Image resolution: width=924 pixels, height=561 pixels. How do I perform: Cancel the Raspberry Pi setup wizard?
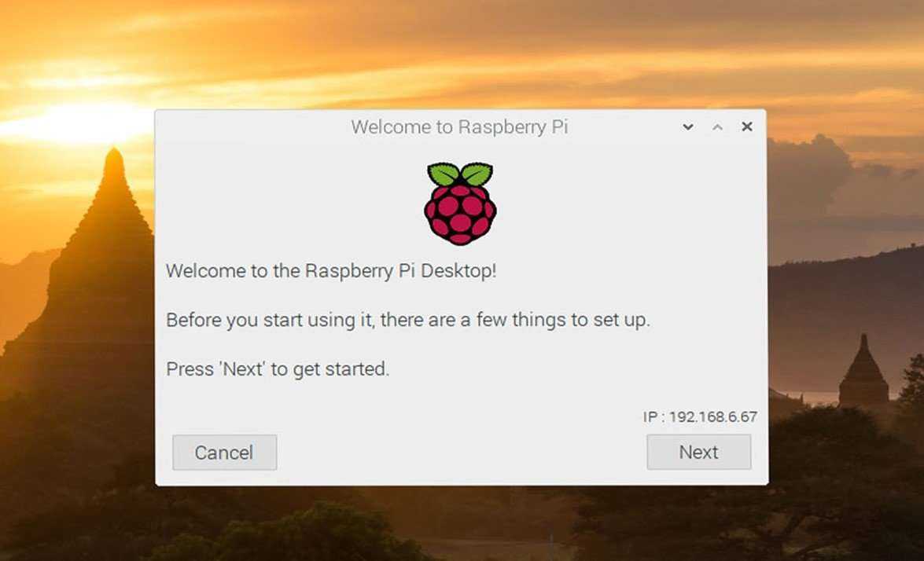pos(225,452)
